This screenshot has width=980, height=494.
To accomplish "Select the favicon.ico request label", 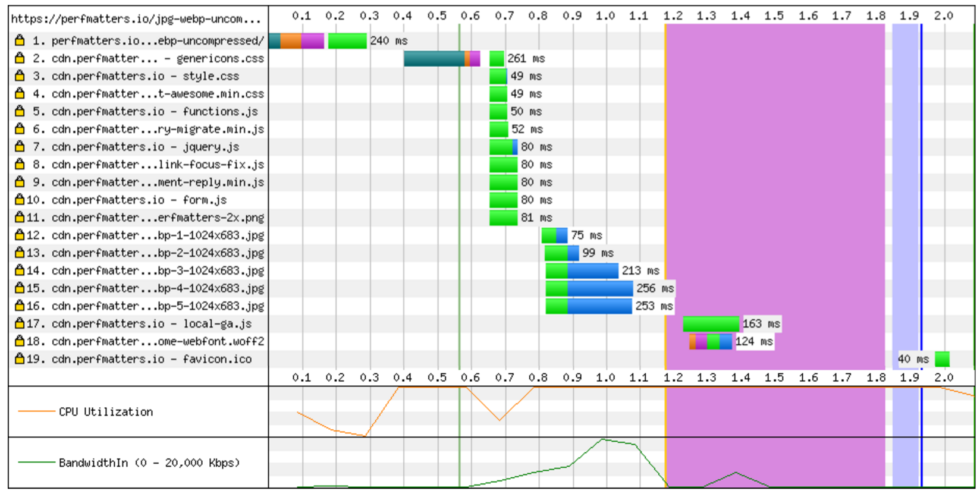I will [x=139, y=359].
